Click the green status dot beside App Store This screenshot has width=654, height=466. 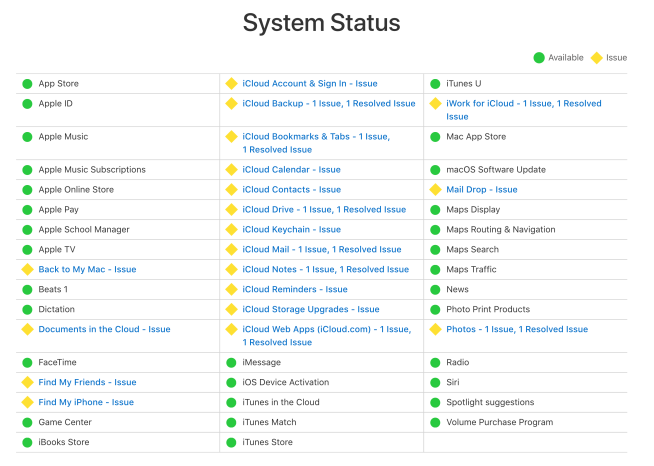pos(27,84)
